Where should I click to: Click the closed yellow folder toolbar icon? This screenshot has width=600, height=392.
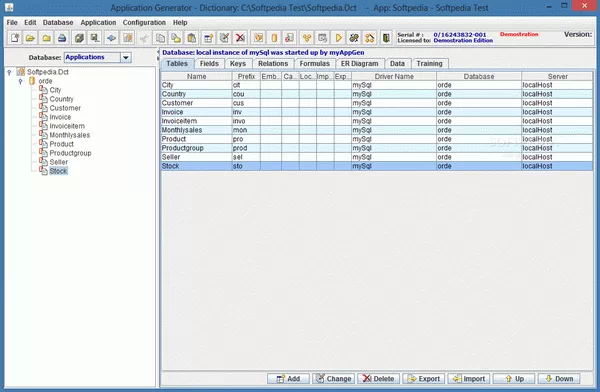click(46, 38)
